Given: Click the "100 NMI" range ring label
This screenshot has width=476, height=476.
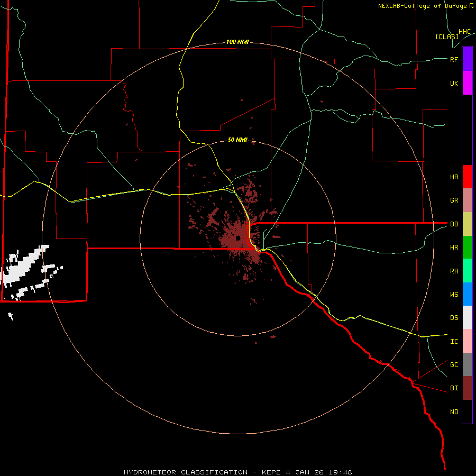Looking at the screenshot, I should point(237,42).
